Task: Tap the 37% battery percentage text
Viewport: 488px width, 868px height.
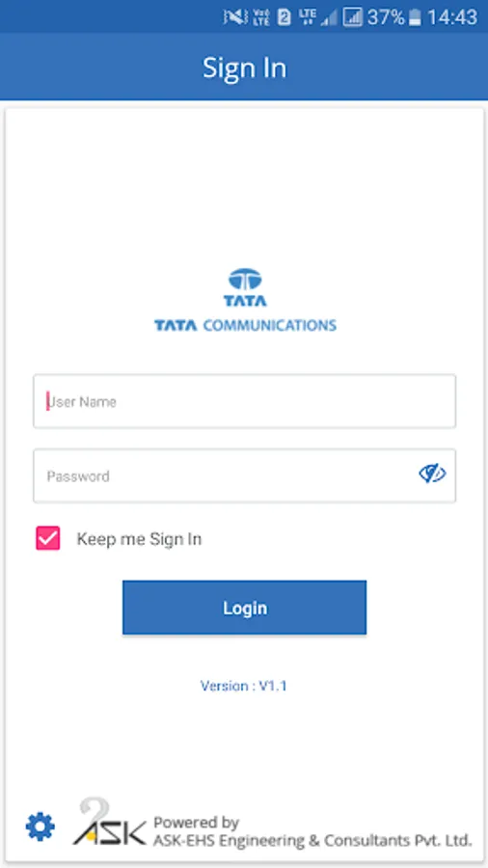Action: click(386, 17)
